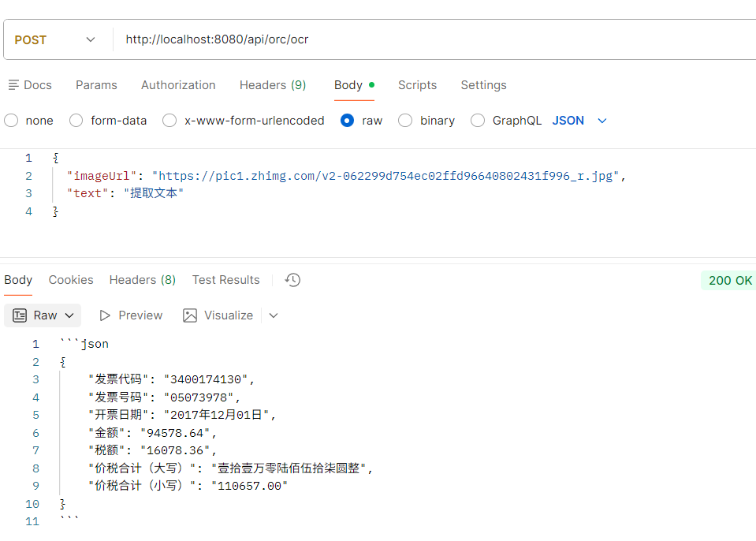Click the 金额 value 94578.64
The width and height of the screenshot is (756, 541).
click(x=175, y=434)
